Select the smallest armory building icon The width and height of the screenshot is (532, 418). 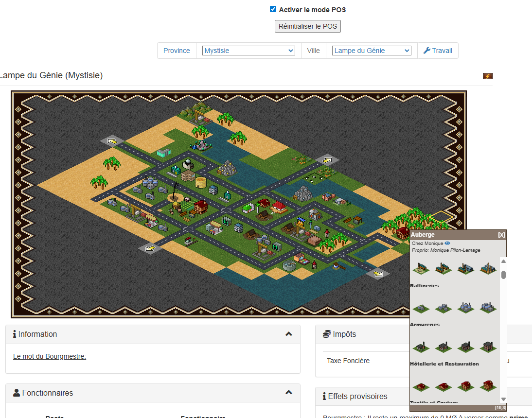[421, 347]
